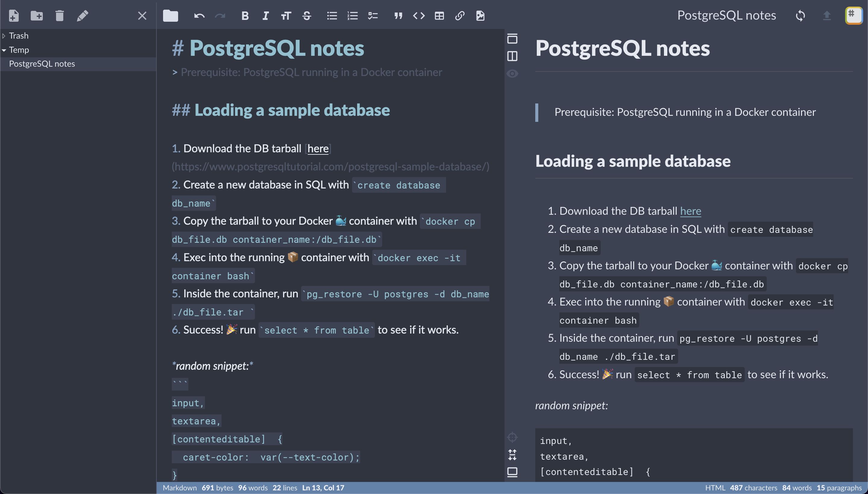The image size is (868, 494).
Task: Toggle the navigation bar button
Action: coord(512,39)
